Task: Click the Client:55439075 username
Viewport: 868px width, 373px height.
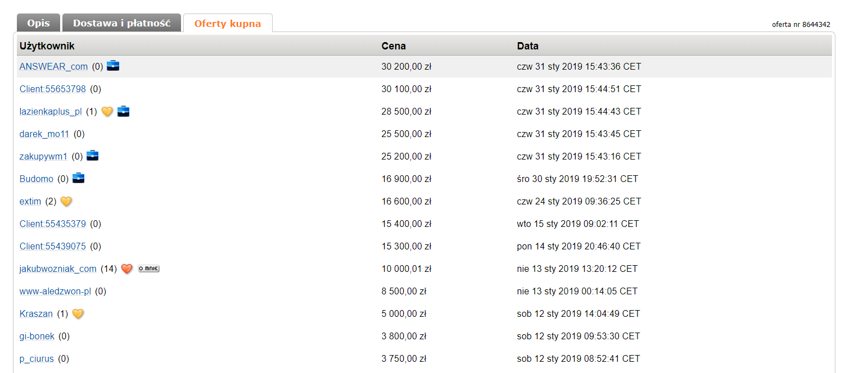Action: pos(52,246)
